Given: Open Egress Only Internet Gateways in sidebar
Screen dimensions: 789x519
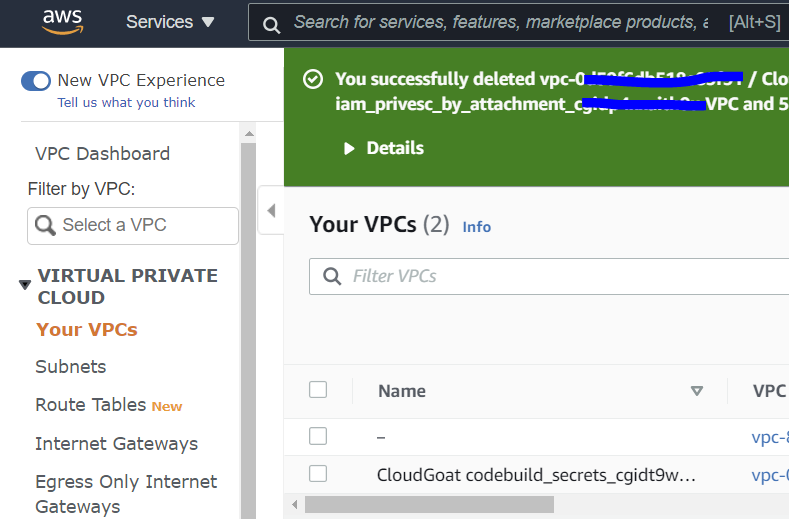Looking at the screenshot, I should click(126, 493).
